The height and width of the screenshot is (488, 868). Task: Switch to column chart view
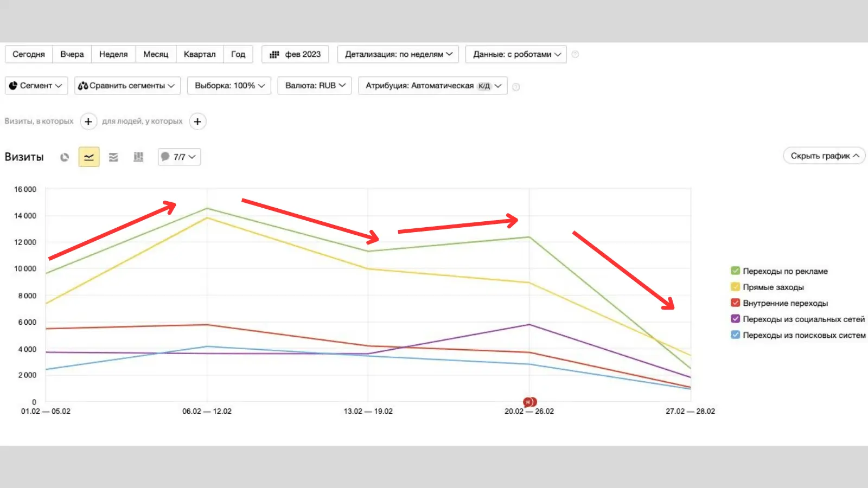click(x=138, y=157)
